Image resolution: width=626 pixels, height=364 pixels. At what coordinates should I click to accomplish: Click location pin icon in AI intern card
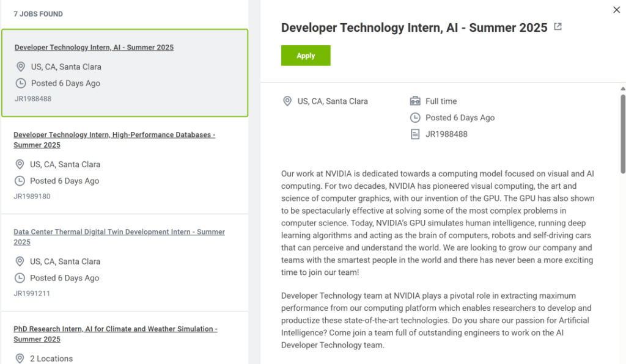(21, 67)
